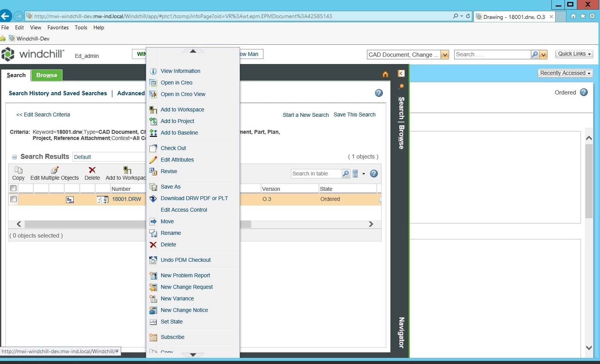This screenshot has height=364, width=600.
Task: Click the Move arrow icon
Action: [x=153, y=222]
